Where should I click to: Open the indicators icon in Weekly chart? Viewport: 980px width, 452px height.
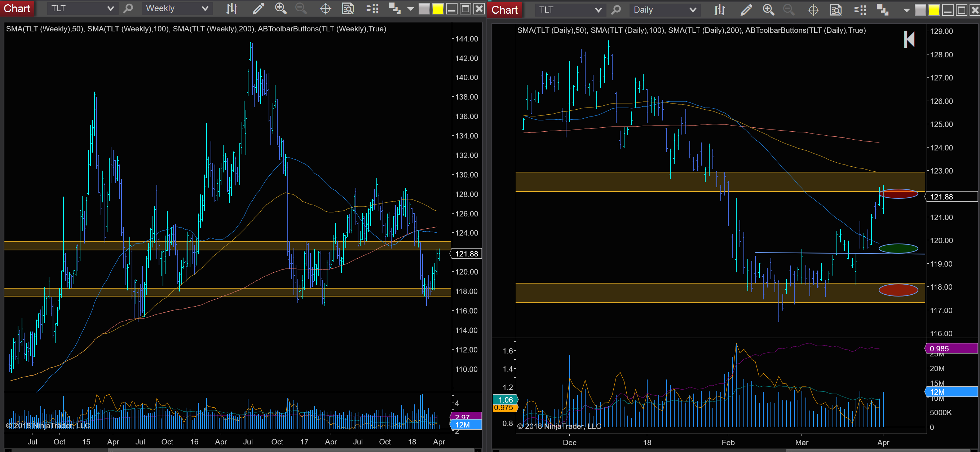[x=372, y=8]
